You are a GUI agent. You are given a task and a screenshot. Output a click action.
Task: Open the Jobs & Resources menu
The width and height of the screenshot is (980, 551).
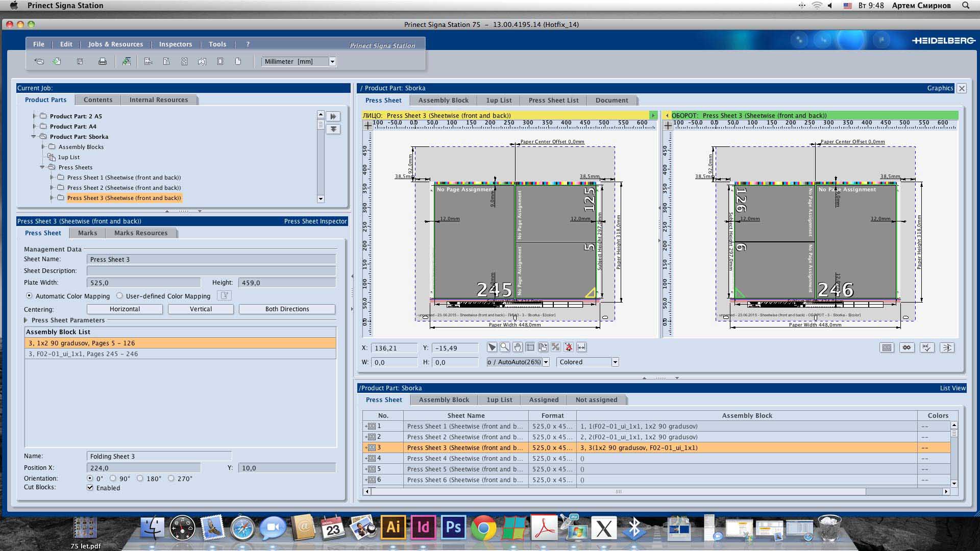[x=115, y=44]
